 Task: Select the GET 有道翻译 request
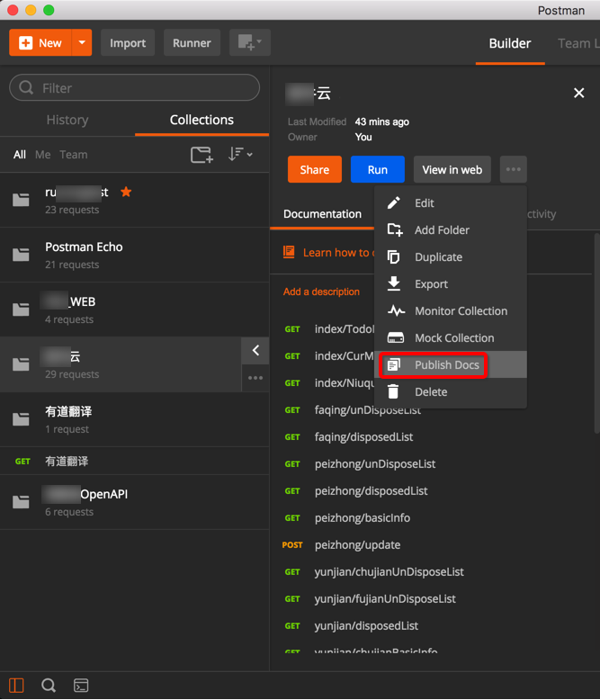(x=134, y=462)
